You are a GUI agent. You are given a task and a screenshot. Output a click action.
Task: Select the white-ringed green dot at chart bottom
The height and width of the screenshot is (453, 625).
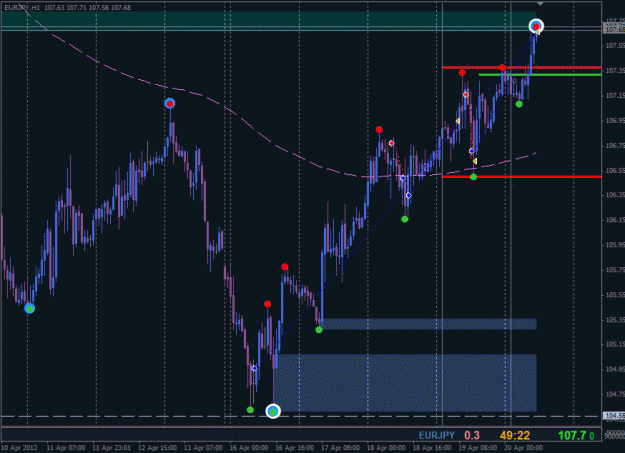pos(273,411)
